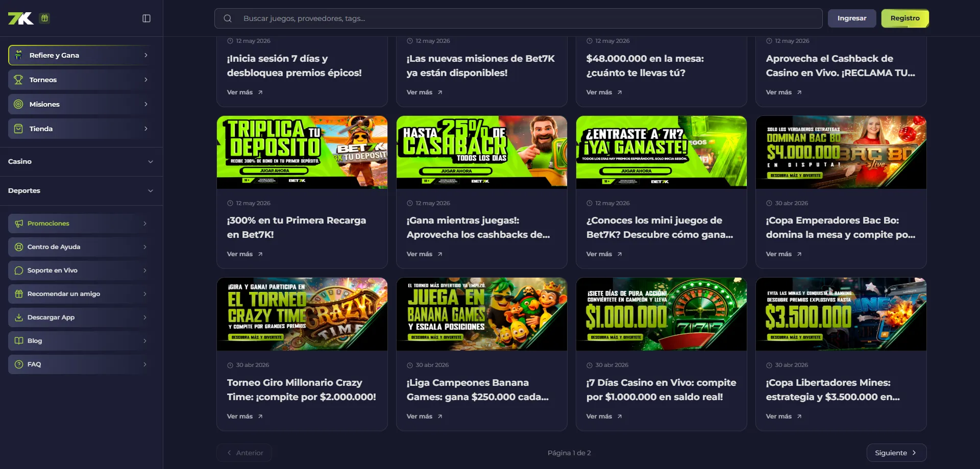This screenshot has width=980, height=469.
Task: Click Ver más under nuevas misiones de Bet7K
Action: click(x=425, y=92)
